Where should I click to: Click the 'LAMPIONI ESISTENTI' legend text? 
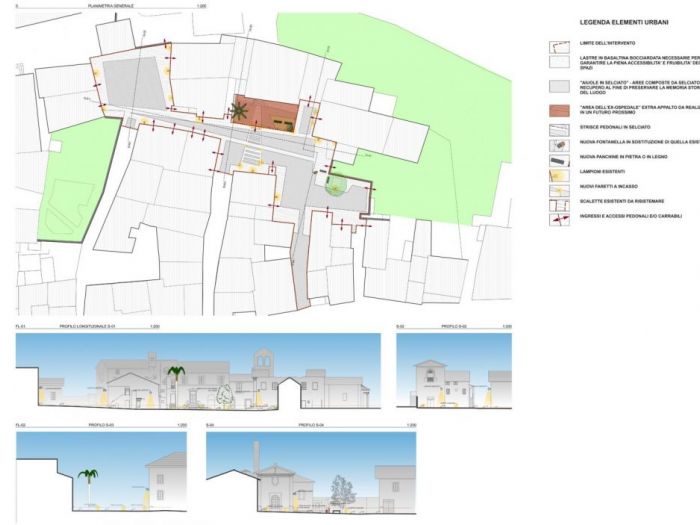602,171
